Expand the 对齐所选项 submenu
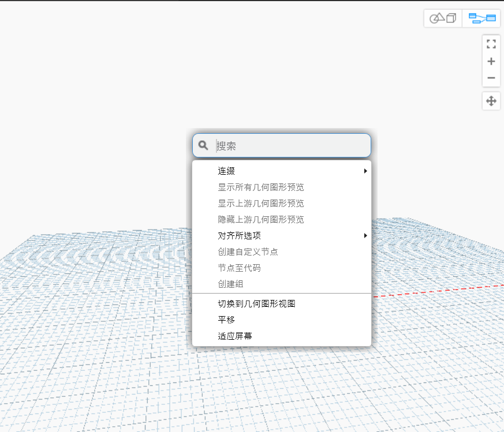 point(281,235)
